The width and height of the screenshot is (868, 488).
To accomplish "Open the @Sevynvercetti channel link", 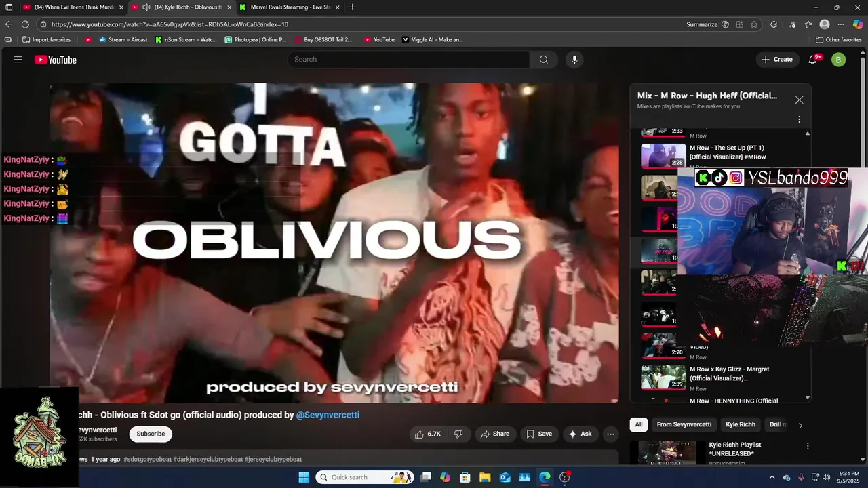I will click(328, 415).
